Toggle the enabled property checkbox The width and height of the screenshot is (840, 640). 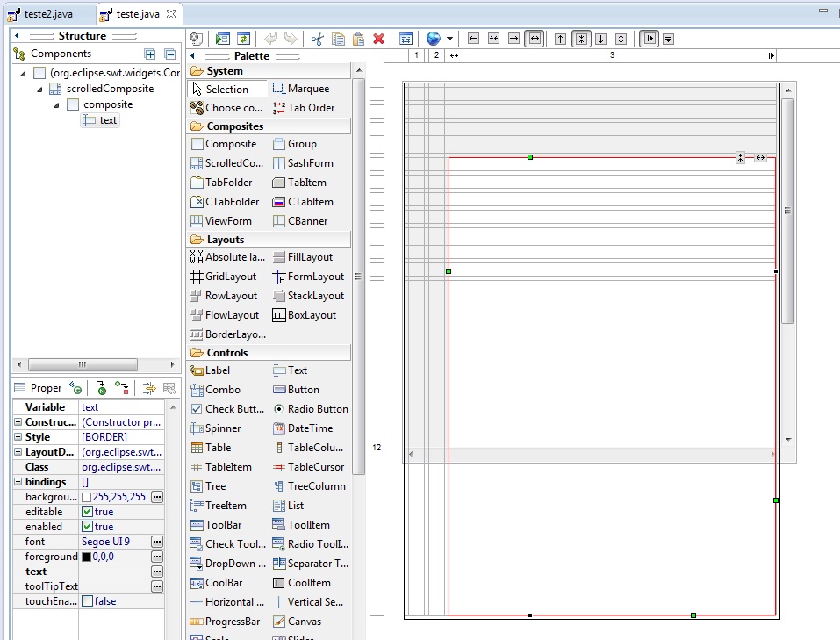click(x=87, y=527)
